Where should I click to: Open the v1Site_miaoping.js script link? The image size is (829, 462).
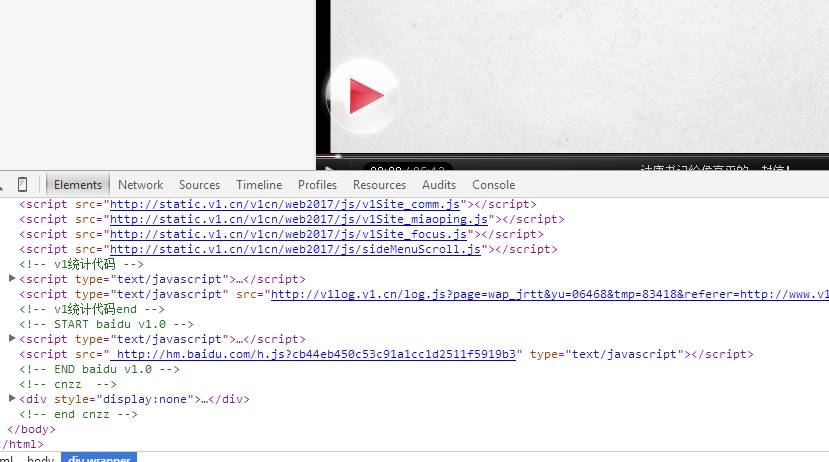pos(299,219)
